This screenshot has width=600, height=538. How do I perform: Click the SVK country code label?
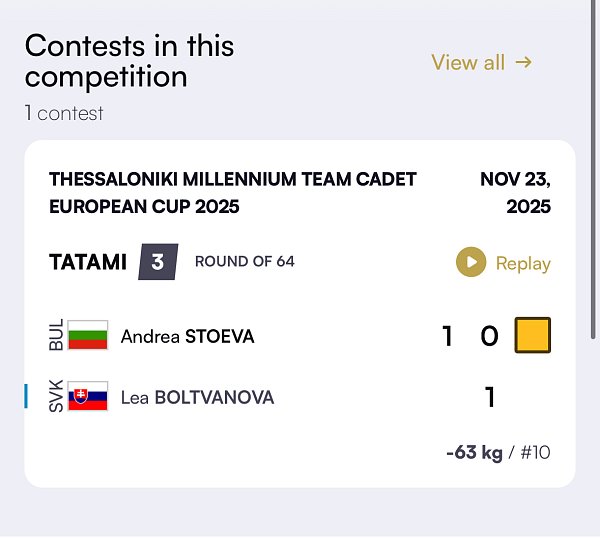click(x=56, y=397)
